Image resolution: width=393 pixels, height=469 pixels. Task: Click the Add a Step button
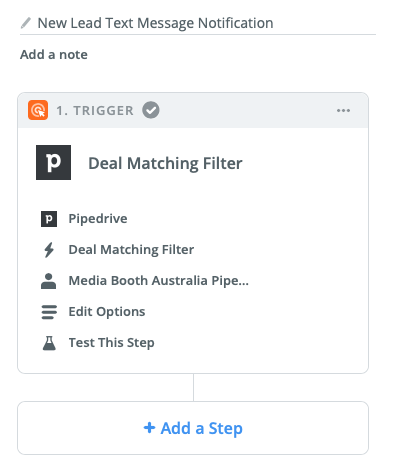point(193,428)
